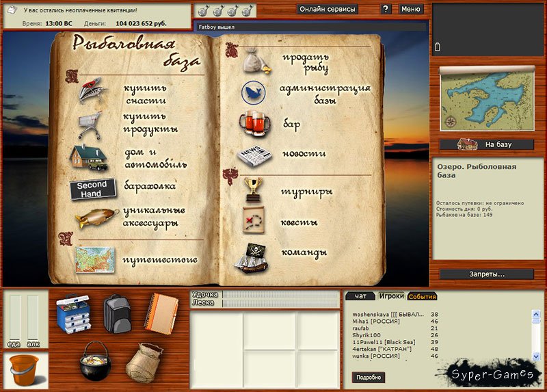Click the money amount 104 023 652 руб.

click(141, 24)
